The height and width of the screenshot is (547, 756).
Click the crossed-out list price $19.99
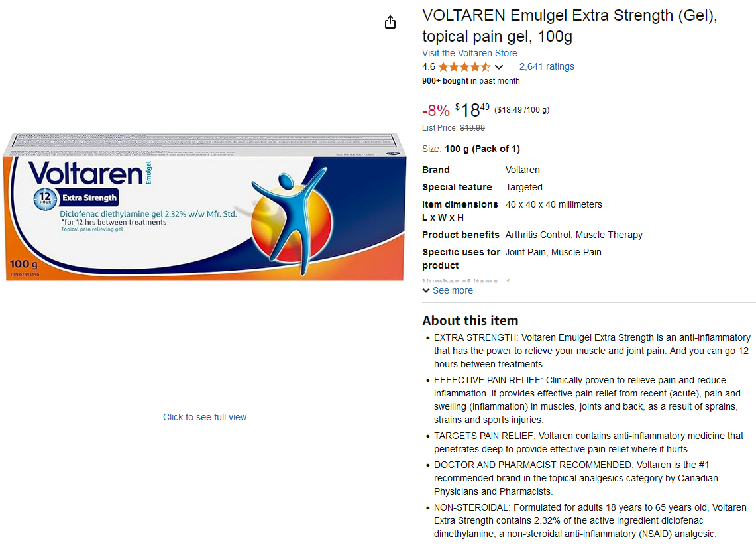(x=472, y=128)
